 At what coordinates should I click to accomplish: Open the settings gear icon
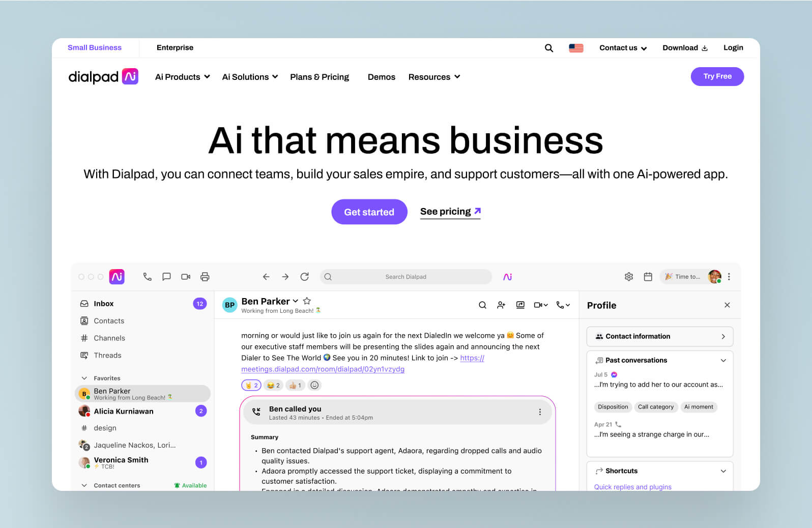[x=629, y=277]
